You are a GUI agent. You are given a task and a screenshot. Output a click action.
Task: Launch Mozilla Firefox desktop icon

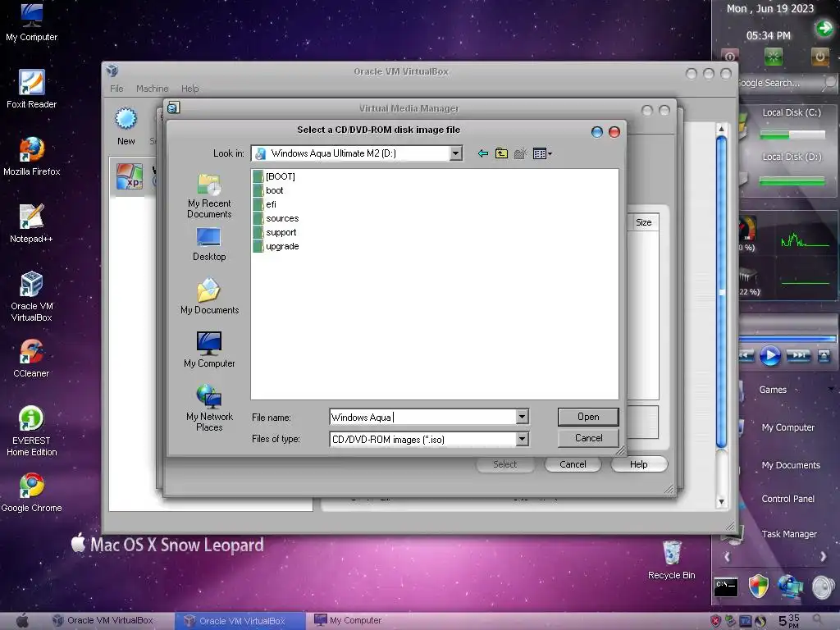click(32, 157)
